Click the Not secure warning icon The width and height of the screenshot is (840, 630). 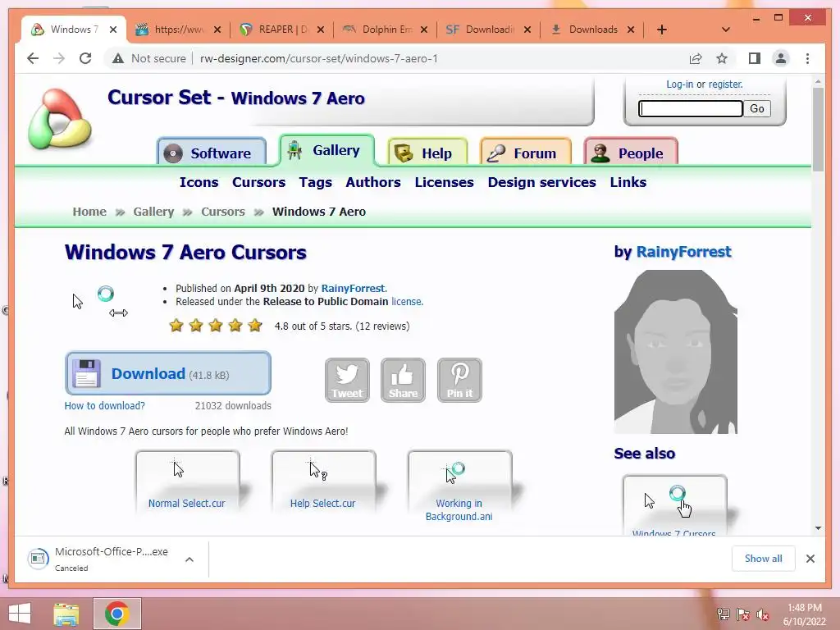tap(118, 58)
